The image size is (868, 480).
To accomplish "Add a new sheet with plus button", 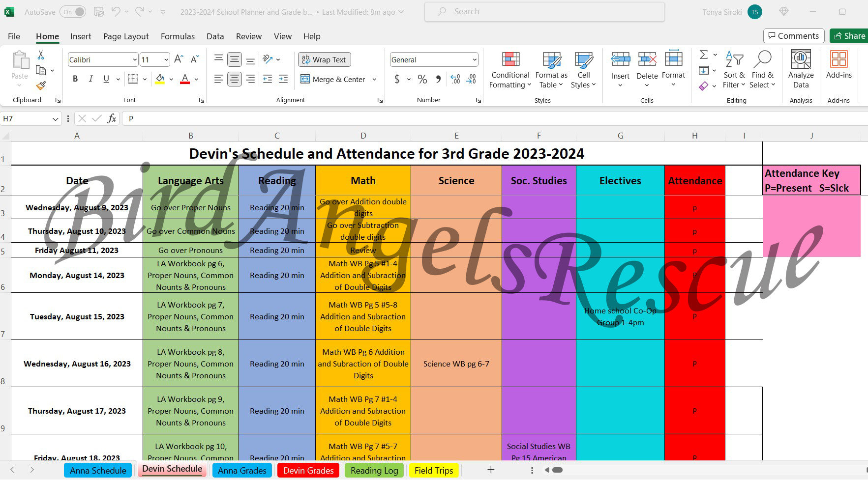I will pyautogui.click(x=490, y=470).
